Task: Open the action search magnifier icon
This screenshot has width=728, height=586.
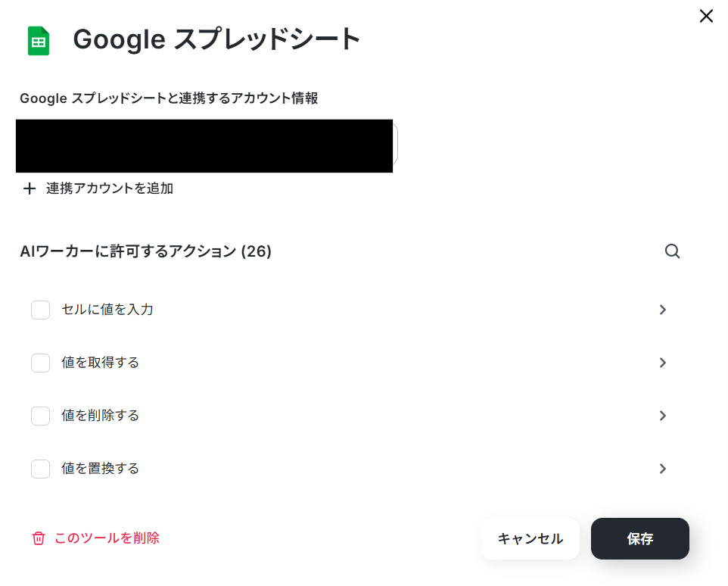Action: [672, 251]
